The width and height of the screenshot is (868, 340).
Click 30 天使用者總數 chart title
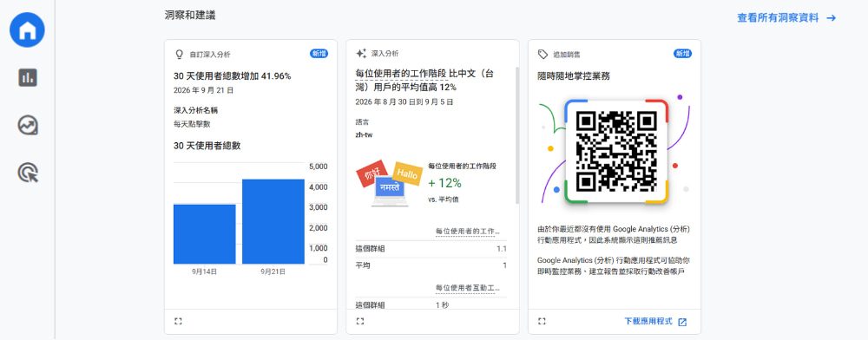207,146
